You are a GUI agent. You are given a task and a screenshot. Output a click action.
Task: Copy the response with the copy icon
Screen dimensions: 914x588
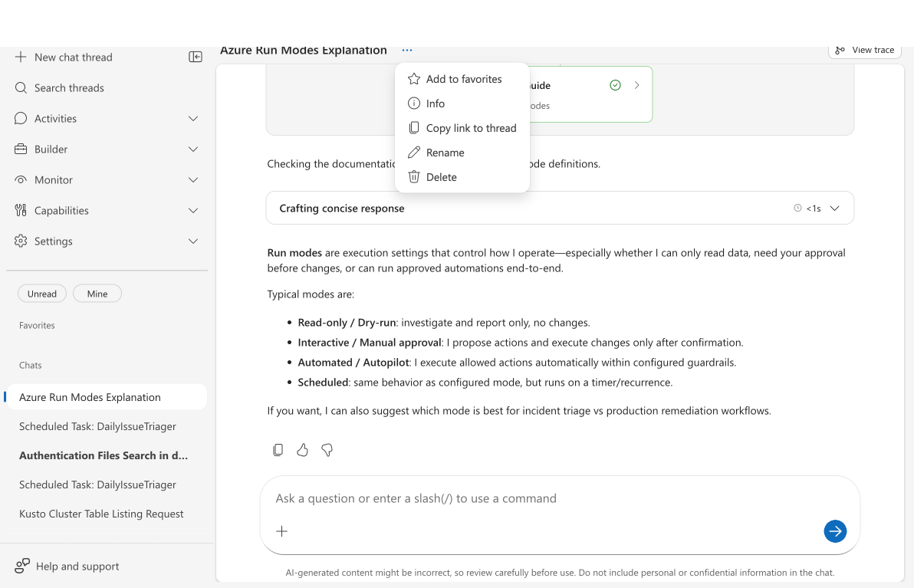278,450
